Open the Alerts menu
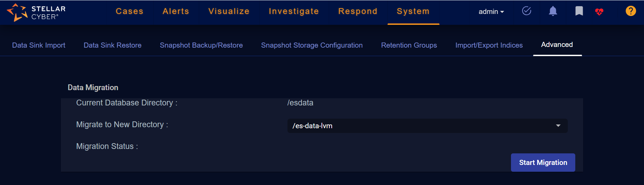Screen dimensions: 644x185 (176, 11)
